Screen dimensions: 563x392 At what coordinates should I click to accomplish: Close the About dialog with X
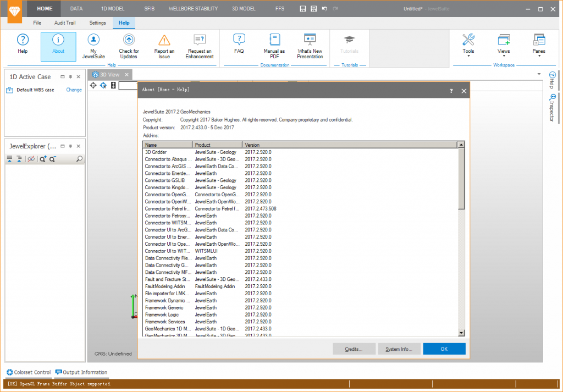point(464,91)
